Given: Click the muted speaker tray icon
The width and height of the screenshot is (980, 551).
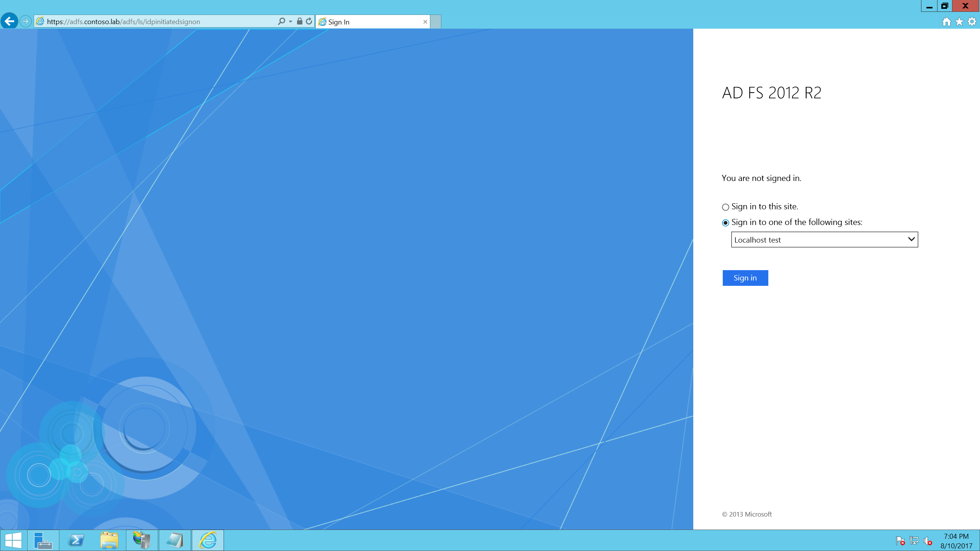Looking at the screenshot, I should point(928,541).
